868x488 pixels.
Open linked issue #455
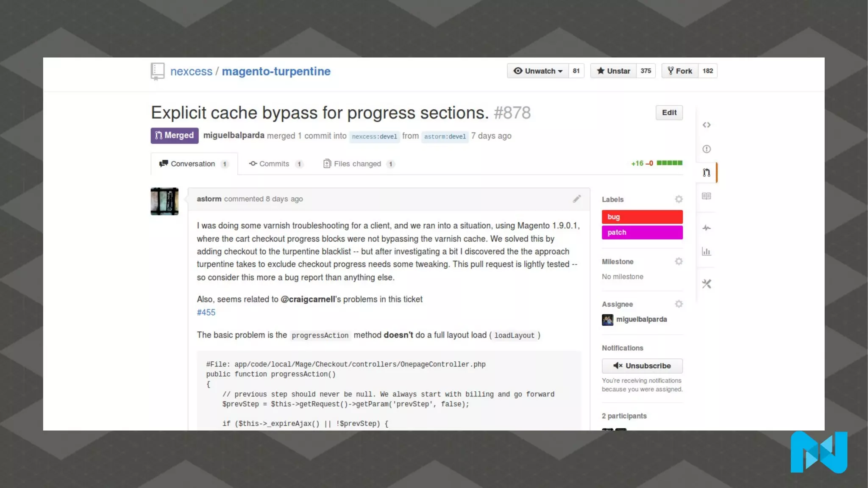[206, 312]
